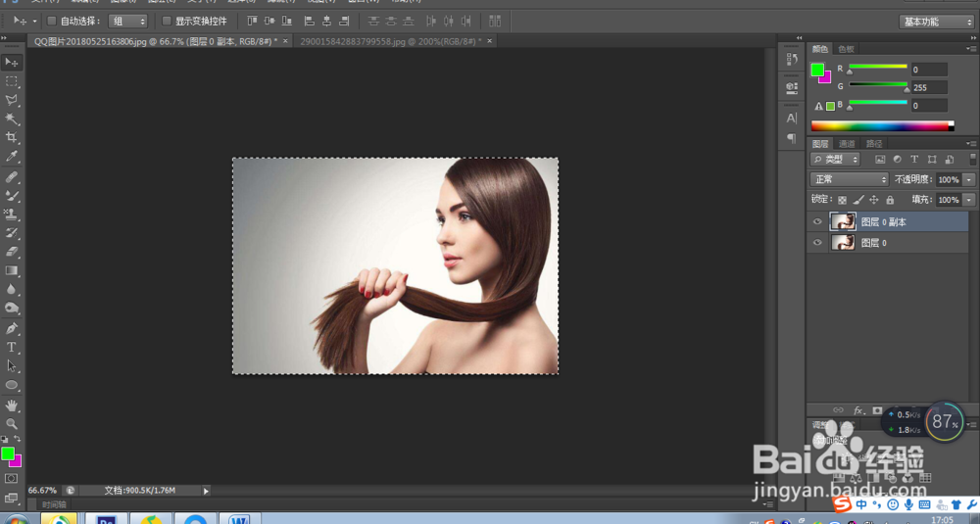Select the Healing Brush tool
This screenshot has width=980, height=524.
[11, 177]
